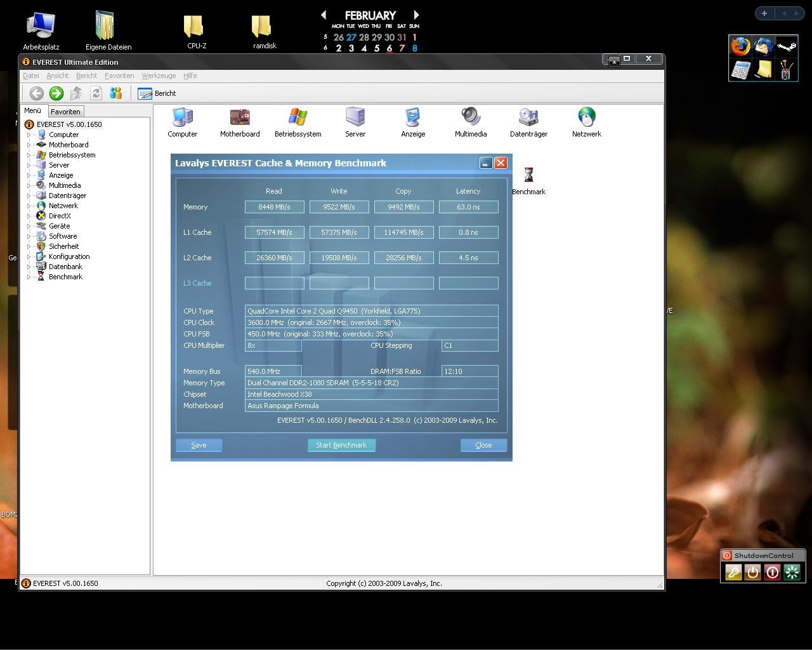Select Computer in the tree
The height and width of the screenshot is (650, 812).
pyautogui.click(x=63, y=135)
